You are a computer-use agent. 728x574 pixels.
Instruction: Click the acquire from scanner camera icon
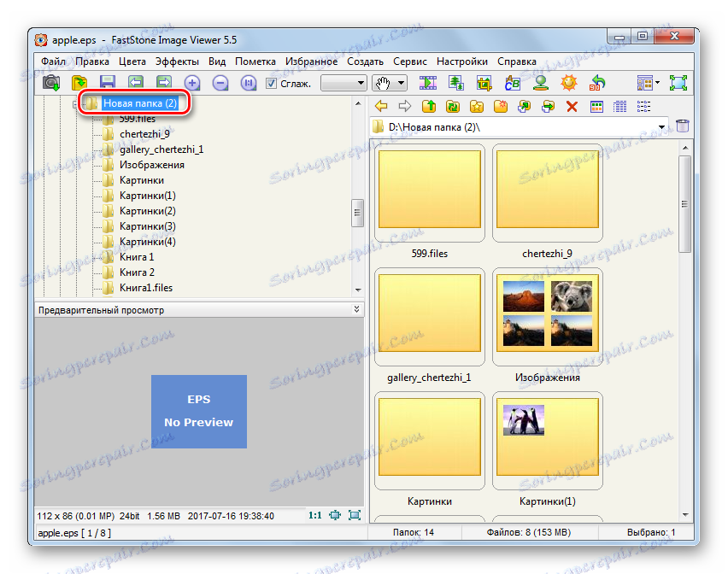tap(51, 84)
